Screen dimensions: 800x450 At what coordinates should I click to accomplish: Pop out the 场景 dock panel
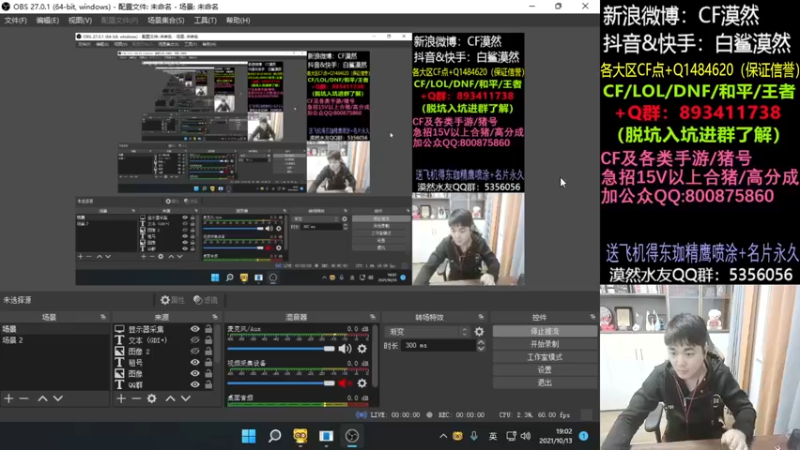[103, 317]
